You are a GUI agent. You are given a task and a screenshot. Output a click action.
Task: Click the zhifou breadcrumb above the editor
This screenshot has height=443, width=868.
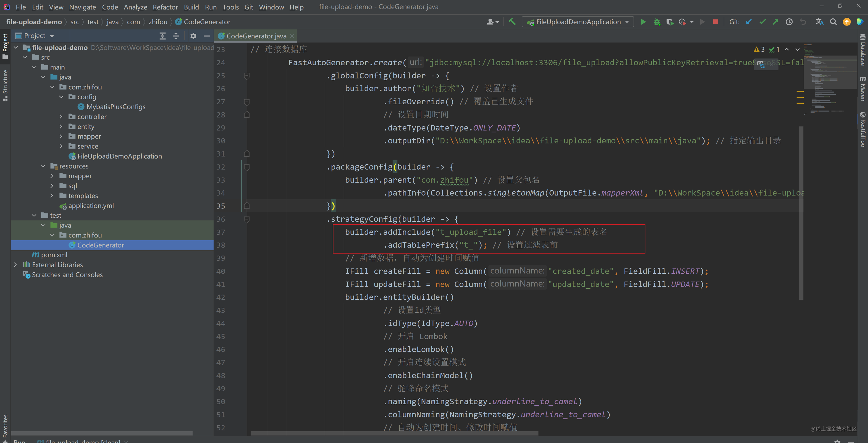tap(158, 22)
